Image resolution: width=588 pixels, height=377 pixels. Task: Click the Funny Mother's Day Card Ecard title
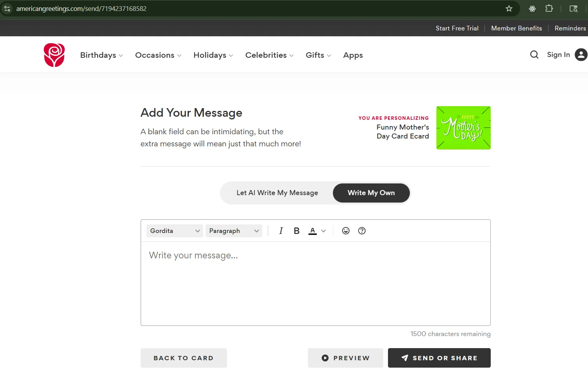coord(403,132)
